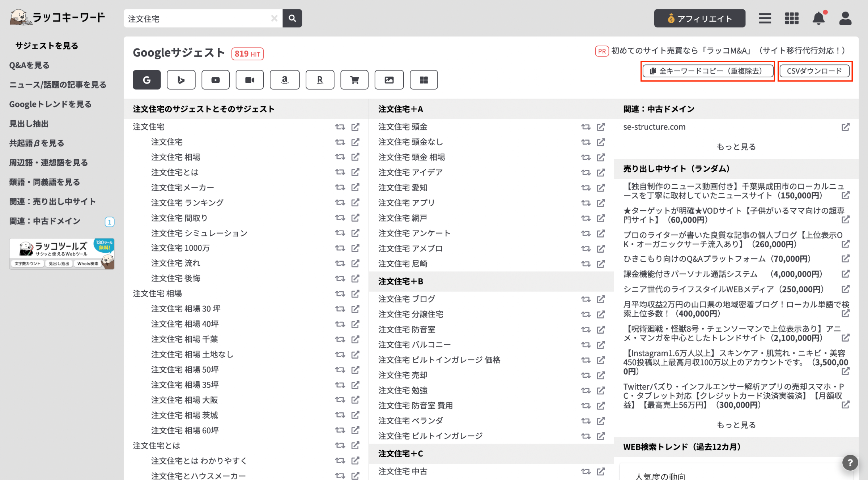Viewport: 868px width, 480px height.
Task: Select the YouTube suggest source icon
Action: (x=216, y=80)
